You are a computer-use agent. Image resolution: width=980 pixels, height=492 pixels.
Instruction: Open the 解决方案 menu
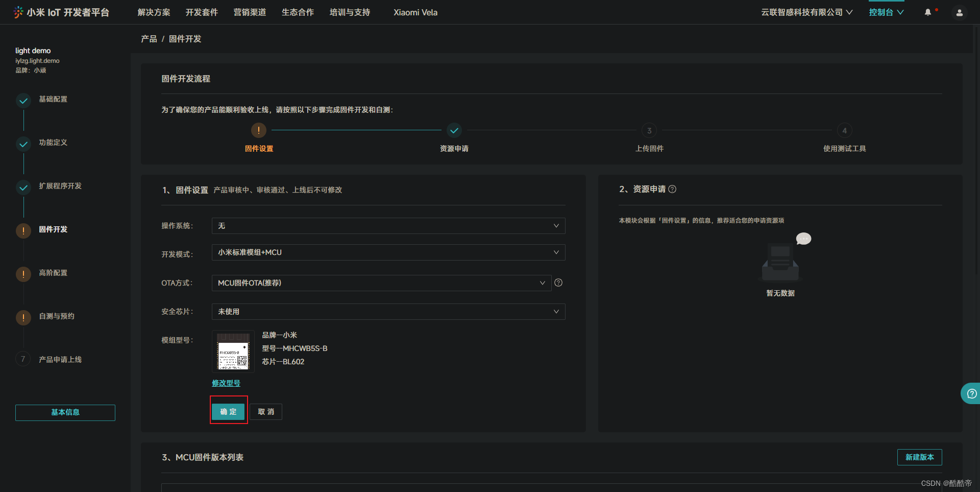click(154, 12)
